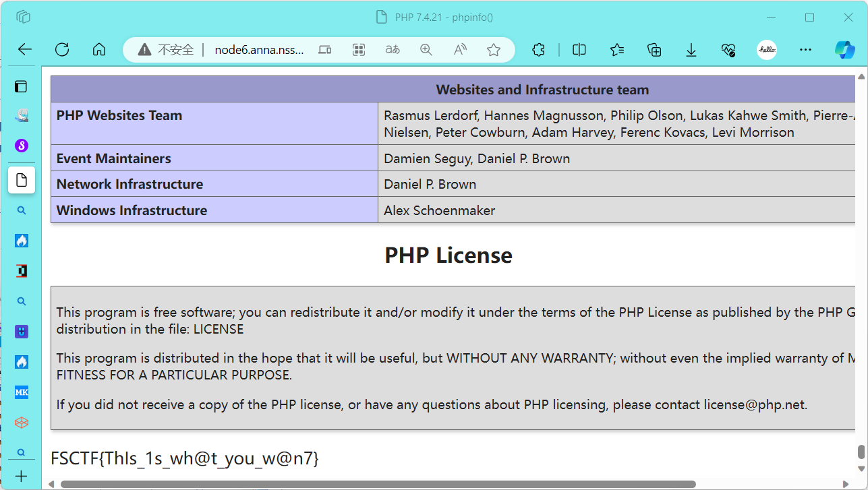Open the hello profile avatar
Screen dimensions: 868x490
[767, 49]
